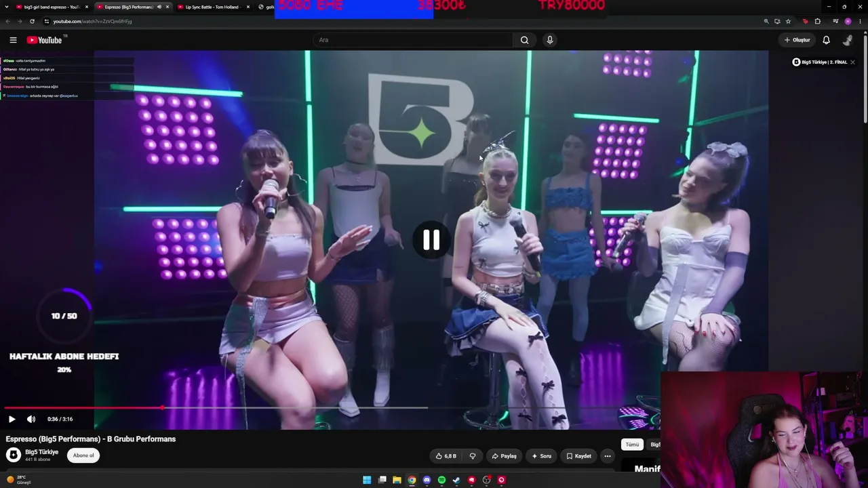Open Steam from the taskbar
The image size is (868, 488).
(x=456, y=480)
